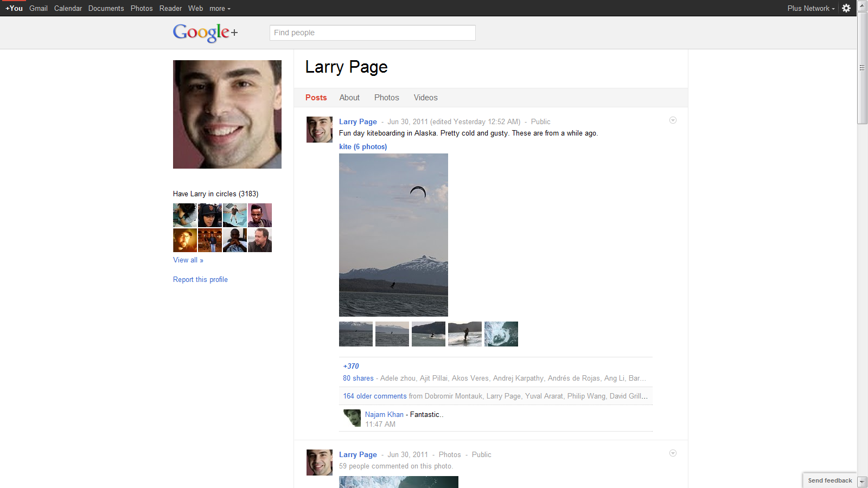Image resolution: width=868 pixels, height=488 pixels.
Task: Click 'Have Larry in circles (3183)' text
Action: [215, 194]
